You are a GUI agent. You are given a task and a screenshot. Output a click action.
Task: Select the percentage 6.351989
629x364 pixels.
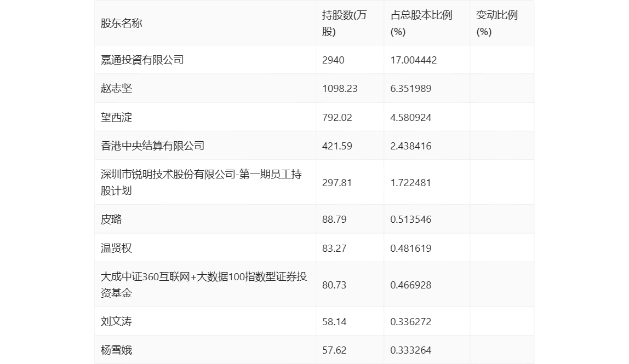[x=411, y=89]
